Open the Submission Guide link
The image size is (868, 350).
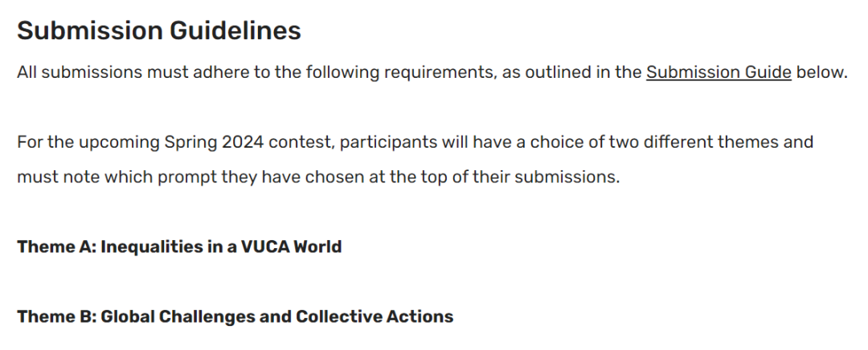click(719, 72)
